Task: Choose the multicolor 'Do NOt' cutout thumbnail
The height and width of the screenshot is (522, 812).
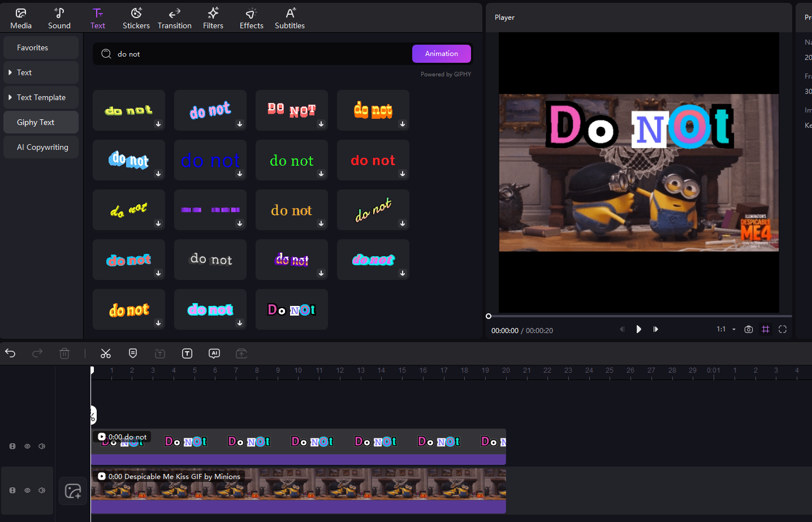Action: point(292,309)
